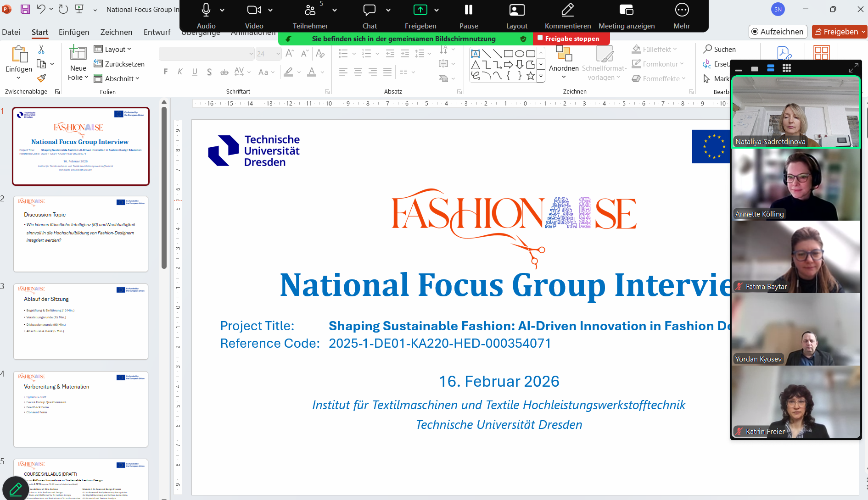Viewport: 868px width, 500px height.
Task: Click the Format Painter brush icon
Action: (41, 78)
